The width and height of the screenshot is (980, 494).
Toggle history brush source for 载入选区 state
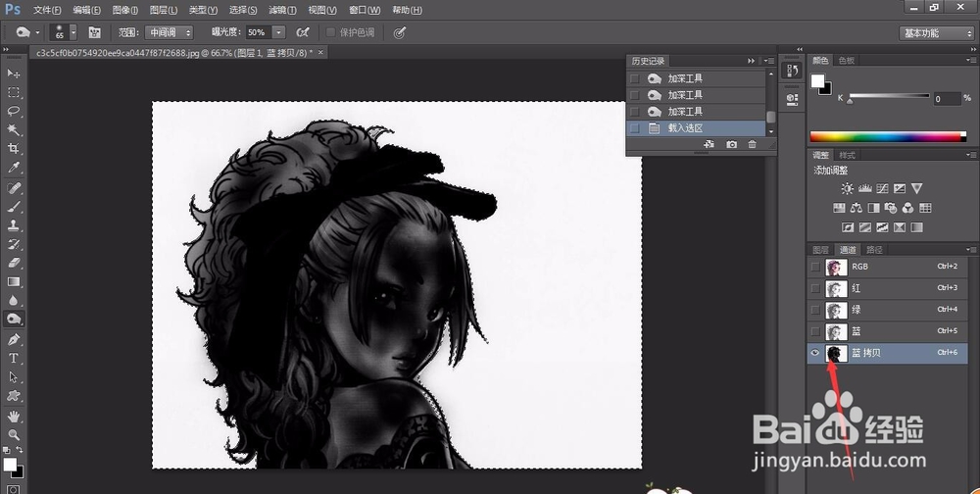[x=635, y=128]
